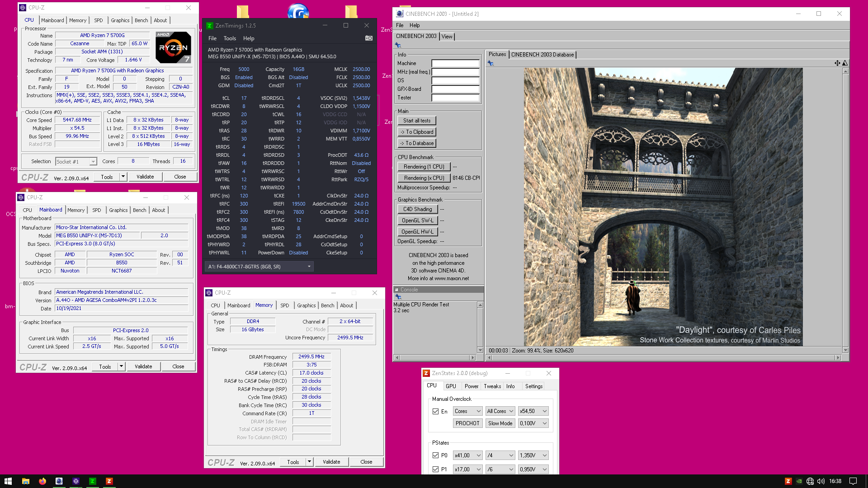Toggle the En manual overclock checkbox

click(x=435, y=411)
